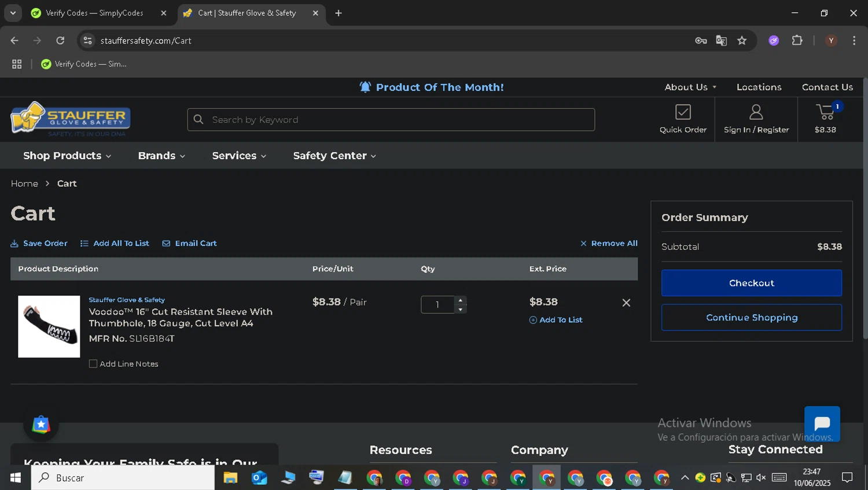This screenshot has width=868, height=490.
Task: Open the Quick Order icon
Action: point(683,119)
